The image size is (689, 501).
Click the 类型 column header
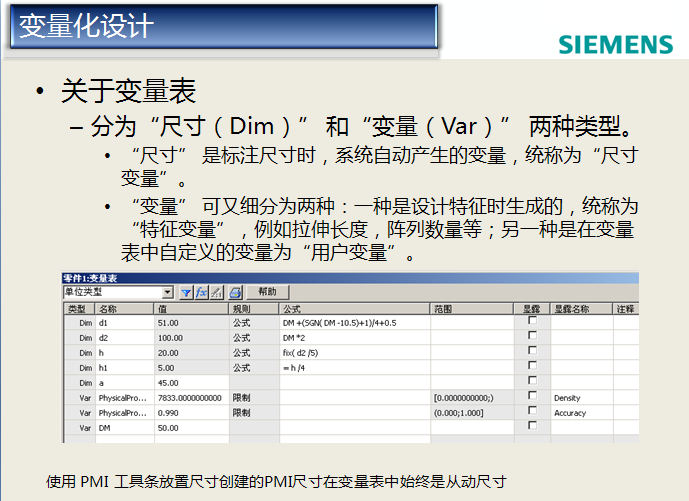(x=80, y=309)
